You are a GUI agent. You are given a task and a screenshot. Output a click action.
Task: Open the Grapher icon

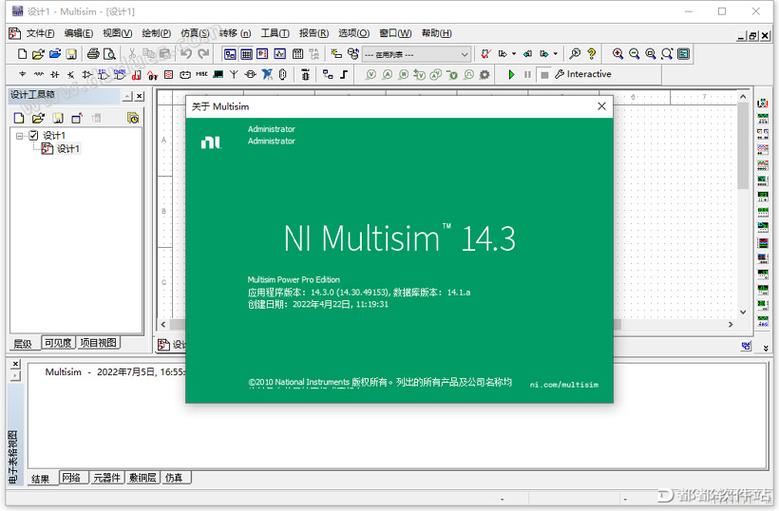pyautogui.click(x=280, y=54)
